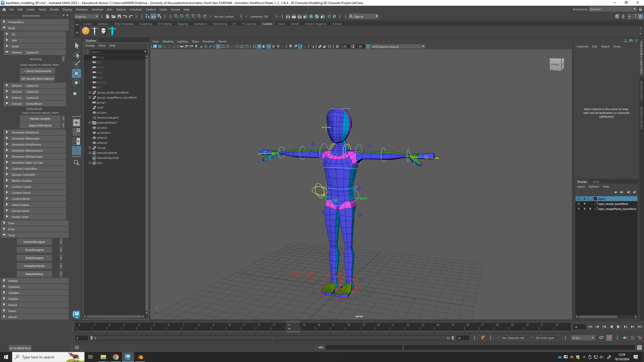This screenshot has width=644, height=362.
Task: Activate the Move tool in toolbox
Action: pyautogui.click(x=77, y=73)
